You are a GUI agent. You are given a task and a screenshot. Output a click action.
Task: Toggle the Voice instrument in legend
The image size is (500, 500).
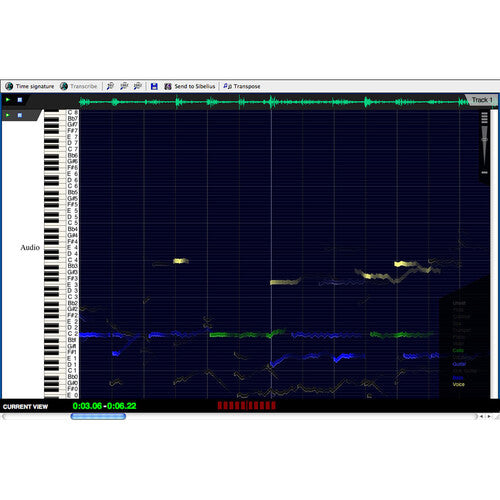pyautogui.click(x=458, y=384)
